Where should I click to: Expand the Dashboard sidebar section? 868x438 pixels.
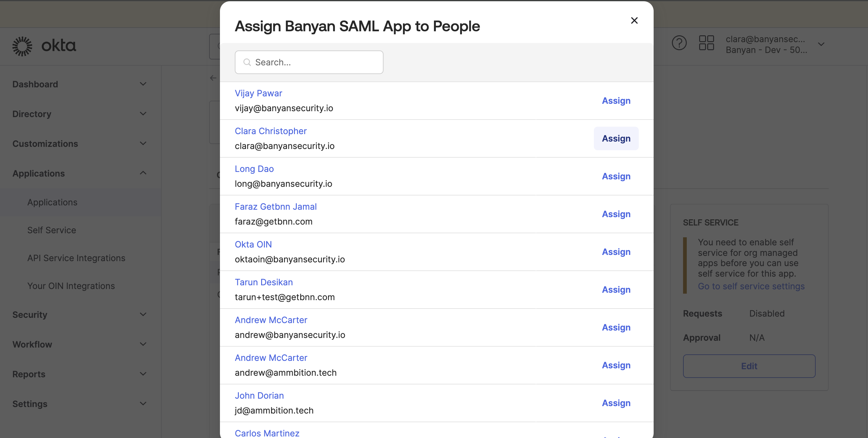(x=143, y=84)
